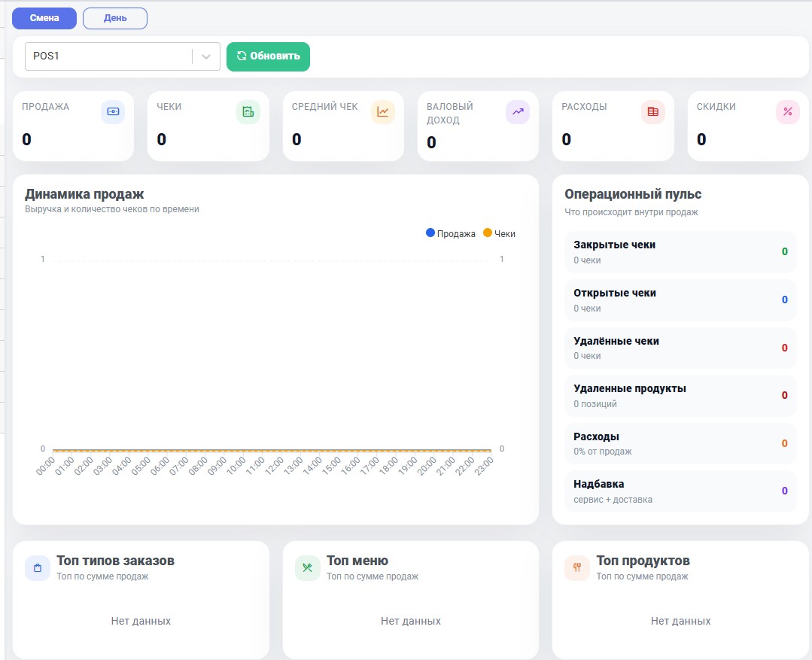
Task: Switch to the Смена tab
Action: point(44,18)
